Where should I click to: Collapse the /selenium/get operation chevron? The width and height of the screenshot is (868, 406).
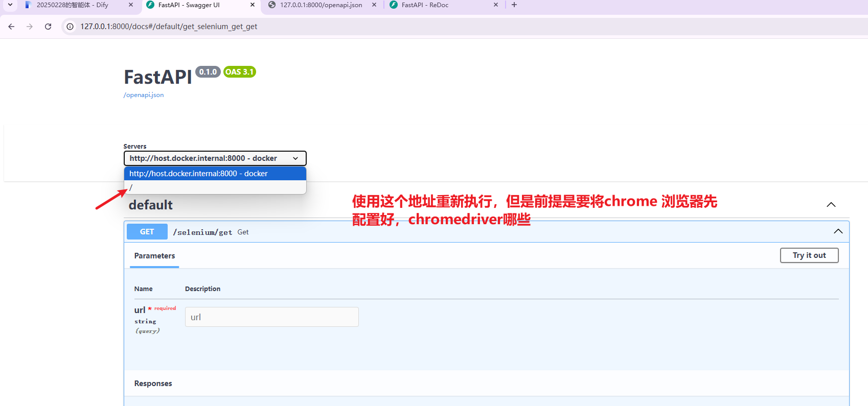[838, 231]
